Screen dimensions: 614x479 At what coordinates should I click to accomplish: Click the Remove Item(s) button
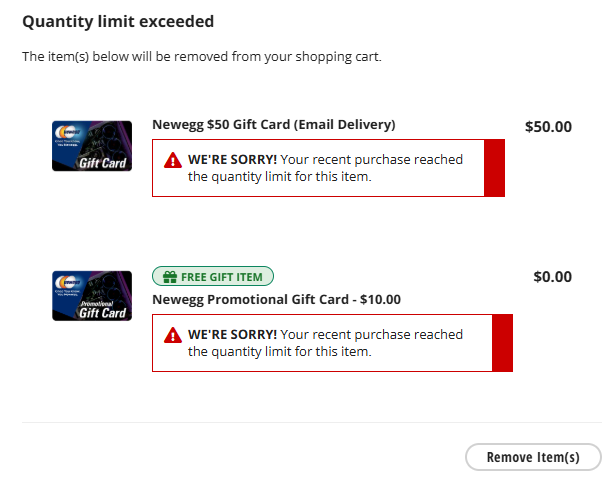click(x=533, y=457)
